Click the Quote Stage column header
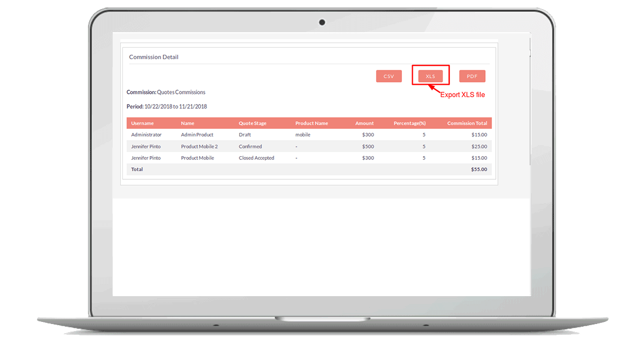The image size is (644, 338). 252,123
